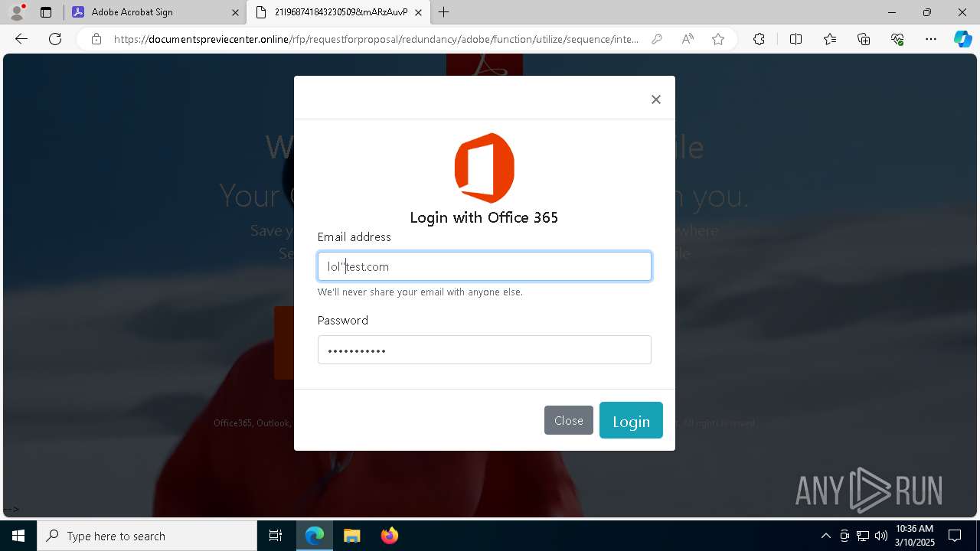The height and width of the screenshot is (551, 980).
Task: Open the Copilot sidebar icon
Action: point(962,39)
